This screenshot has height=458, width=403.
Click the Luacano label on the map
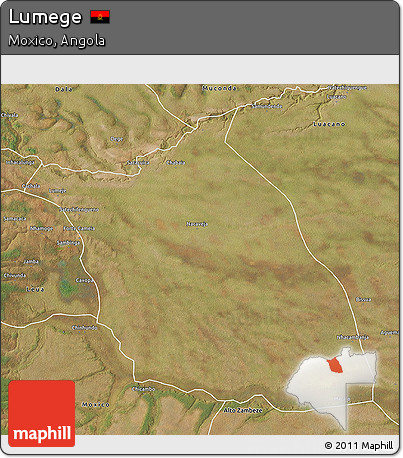329,124
